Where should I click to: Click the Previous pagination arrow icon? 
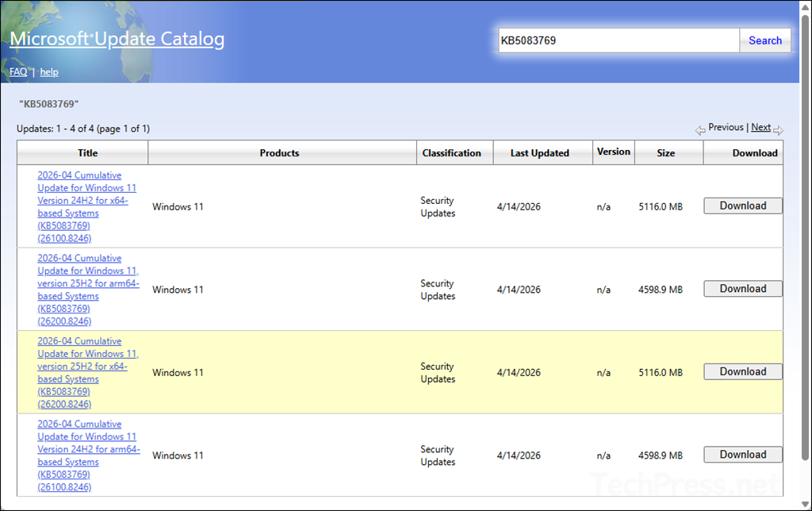coord(700,129)
